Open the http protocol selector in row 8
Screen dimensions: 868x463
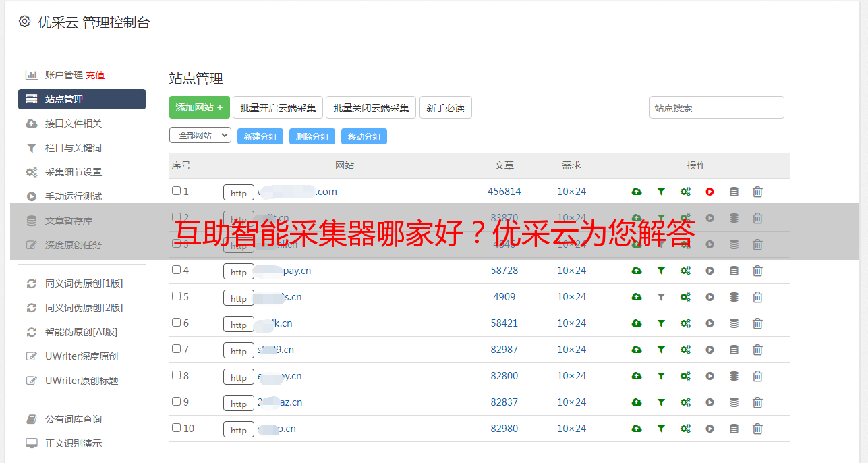tap(239, 377)
